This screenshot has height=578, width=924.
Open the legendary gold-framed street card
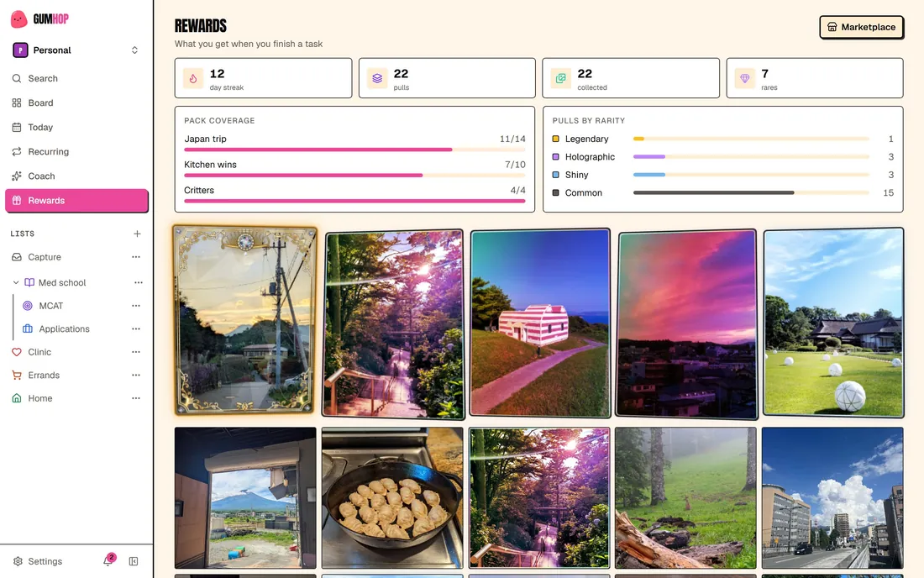click(x=245, y=321)
